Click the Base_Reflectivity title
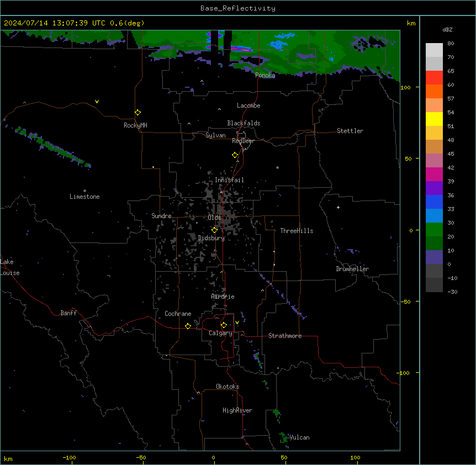Viewport: 476px width, 465px height. pos(238,8)
